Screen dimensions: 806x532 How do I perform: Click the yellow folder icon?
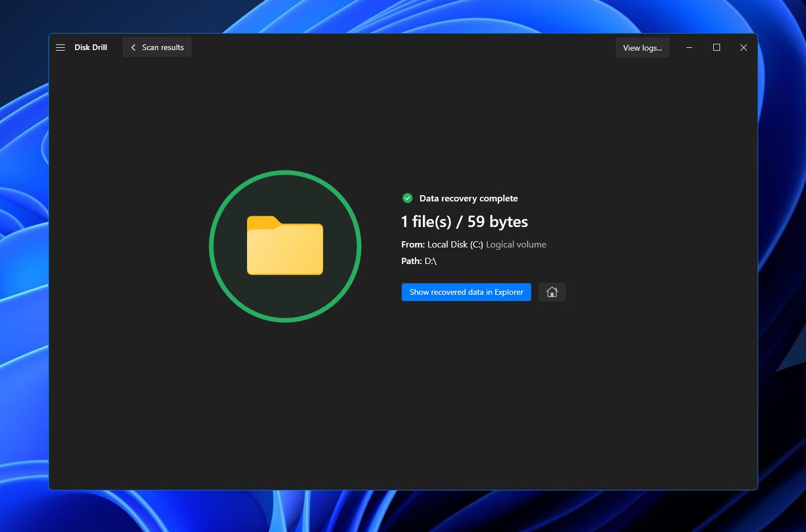point(285,246)
